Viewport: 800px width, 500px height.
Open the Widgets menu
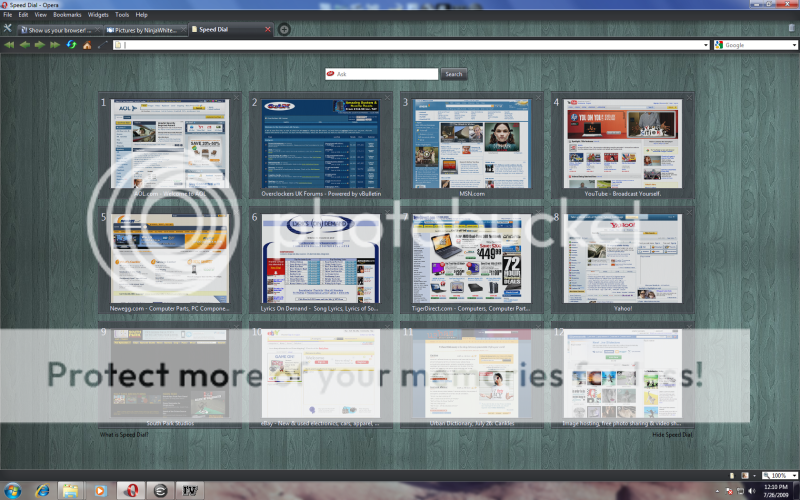98,15
